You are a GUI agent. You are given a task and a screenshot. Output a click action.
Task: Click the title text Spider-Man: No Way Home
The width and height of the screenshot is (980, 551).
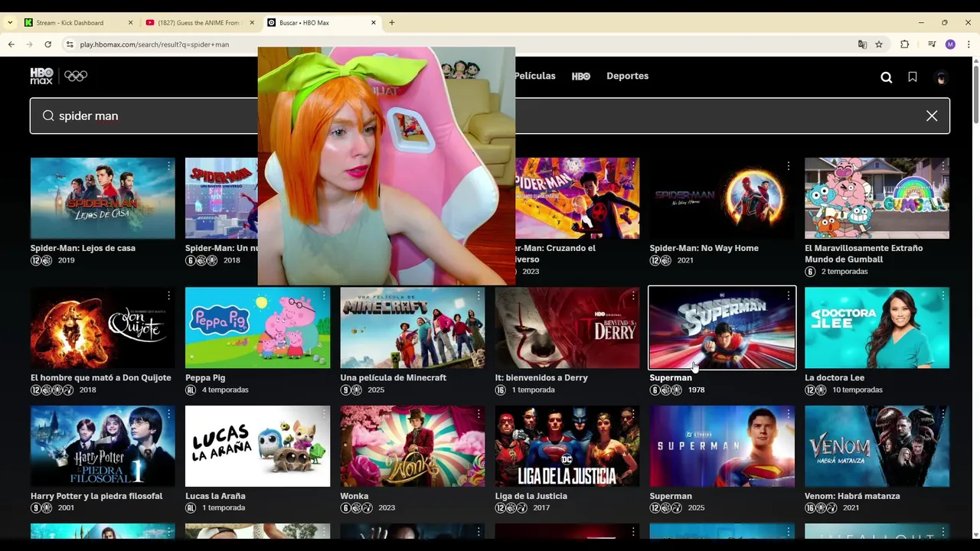pos(704,248)
